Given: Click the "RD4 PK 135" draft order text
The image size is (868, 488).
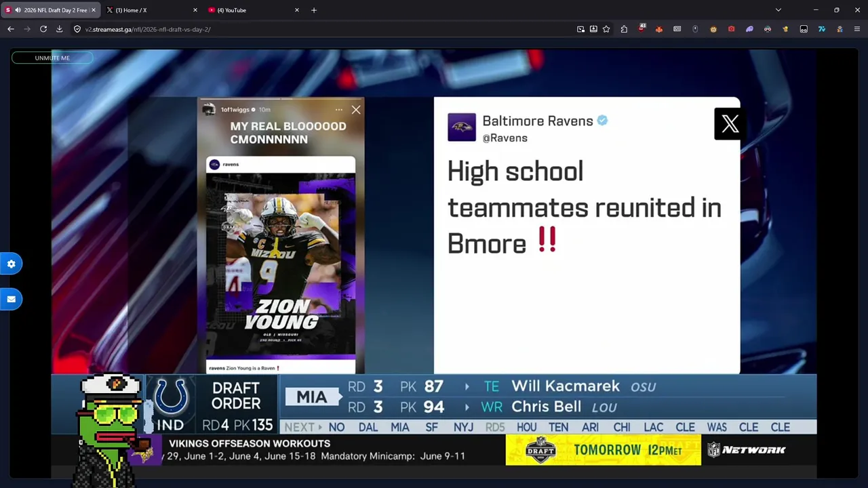Looking at the screenshot, I should pyautogui.click(x=237, y=426).
